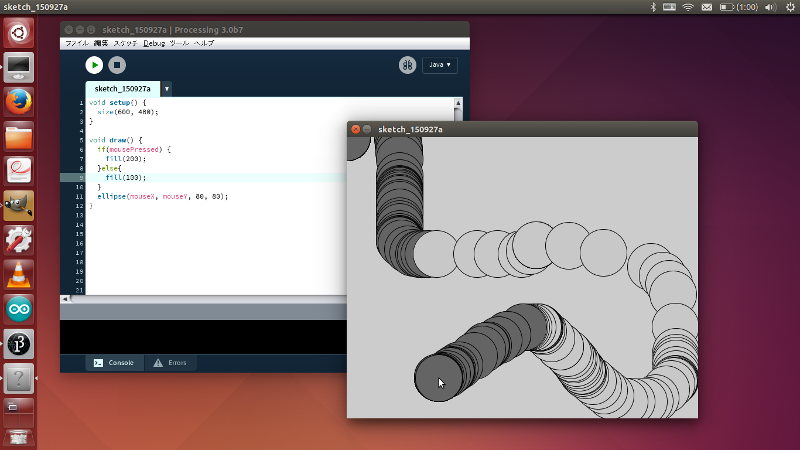Screen dimensions: 800x450
Task: Click the dark circle under the cursor in sketch canvas
Action: tap(438, 378)
